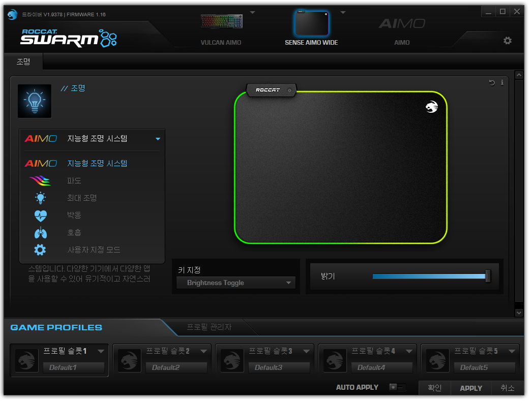The image size is (532, 404).
Task: Expand the 프로필 슬롯1 dropdown arrow
Action: coord(101,353)
